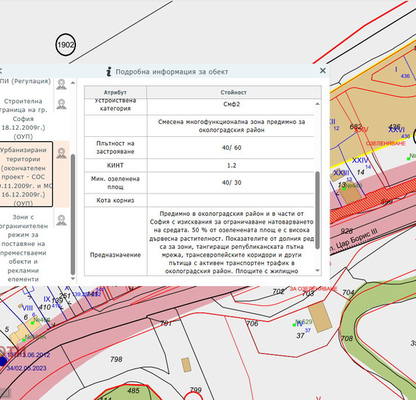Close the Подробна информация за обект dialog
This screenshot has height=400, width=416.
click(x=323, y=71)
